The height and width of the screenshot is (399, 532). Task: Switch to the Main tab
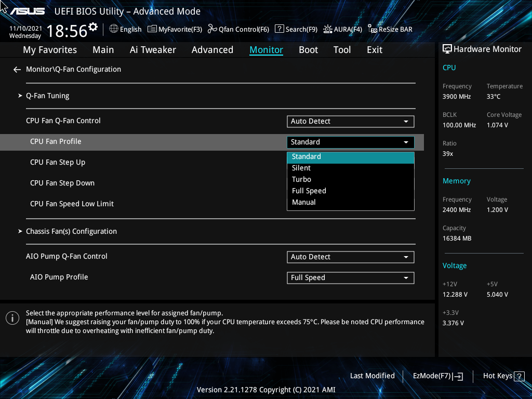point(103,50)
